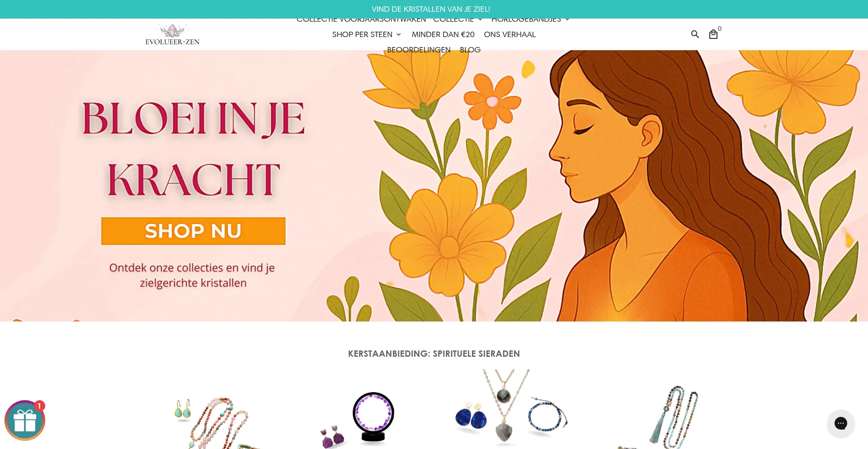Open Ons verhaal menu item
868x449 pixels.
[509, 34]
